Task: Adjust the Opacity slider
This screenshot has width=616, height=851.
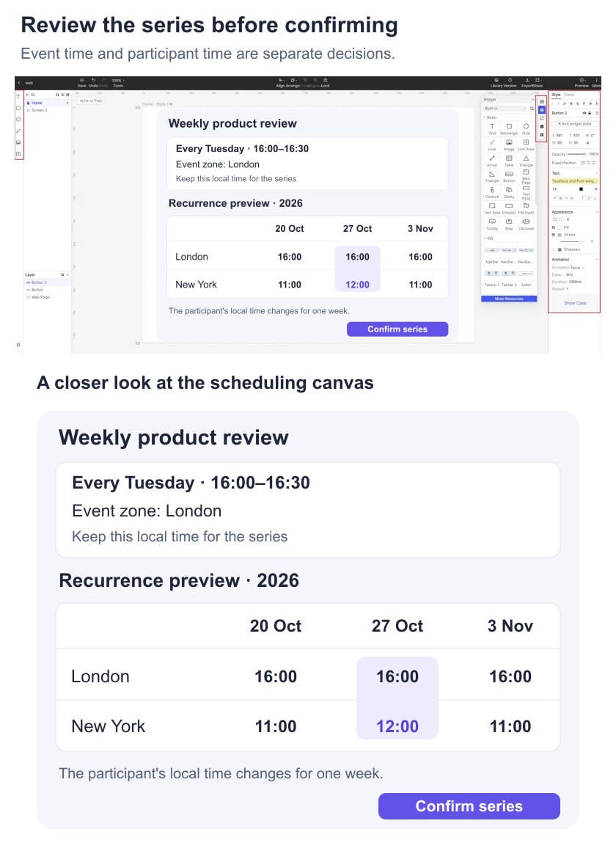Action: 576,154
